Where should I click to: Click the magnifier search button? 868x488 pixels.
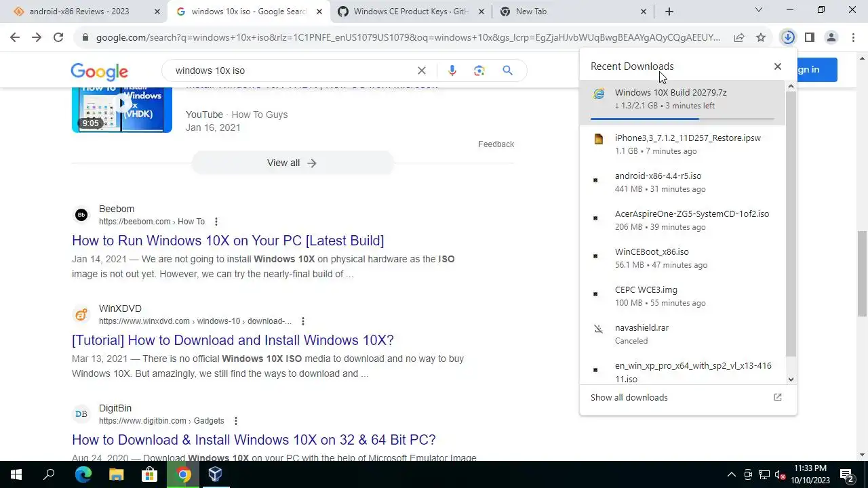507,70
